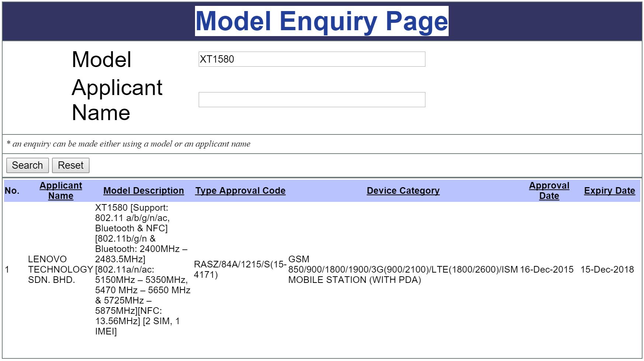644x361 pixels.
Task: Sort by Device Category column header
Action: (403, 191)
